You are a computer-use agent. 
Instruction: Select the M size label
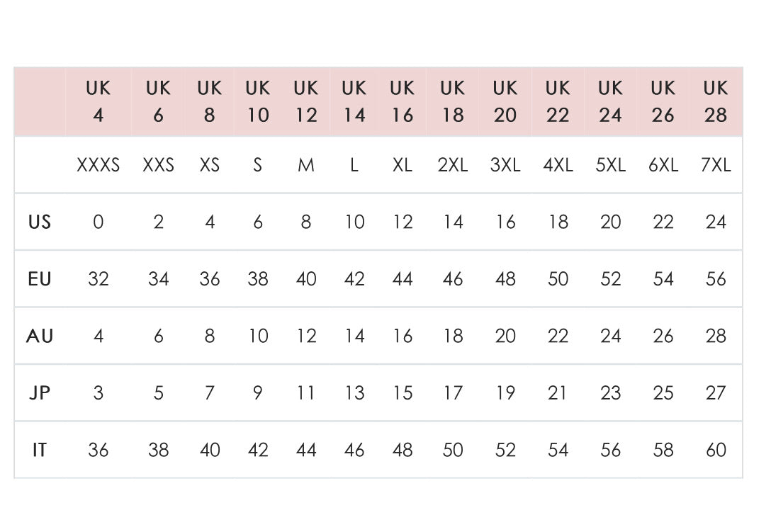306,165
